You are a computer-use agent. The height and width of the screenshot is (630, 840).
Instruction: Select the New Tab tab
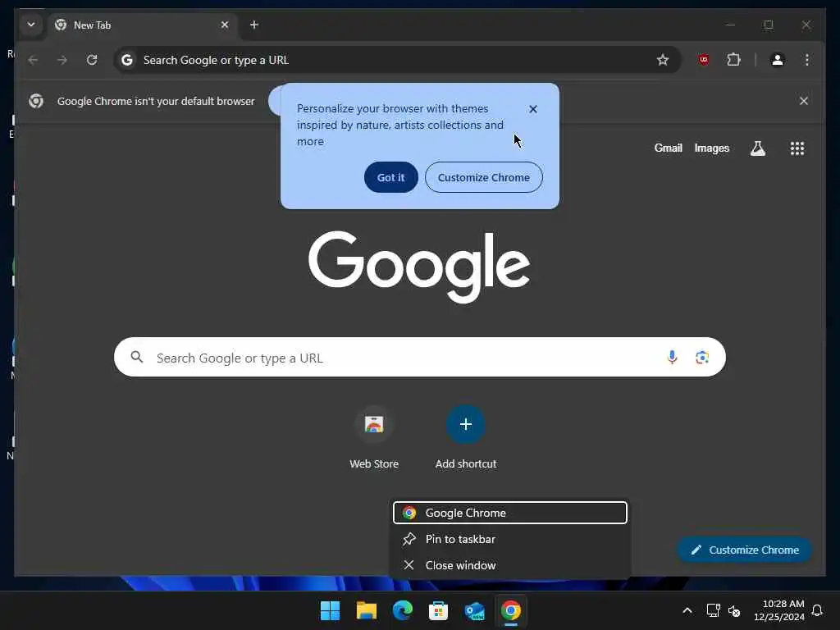click(143, 25)
